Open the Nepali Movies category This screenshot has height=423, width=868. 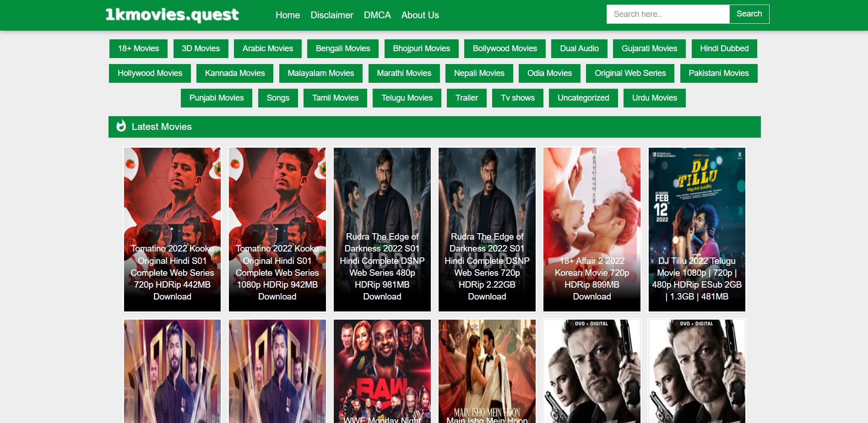(479, 73)
